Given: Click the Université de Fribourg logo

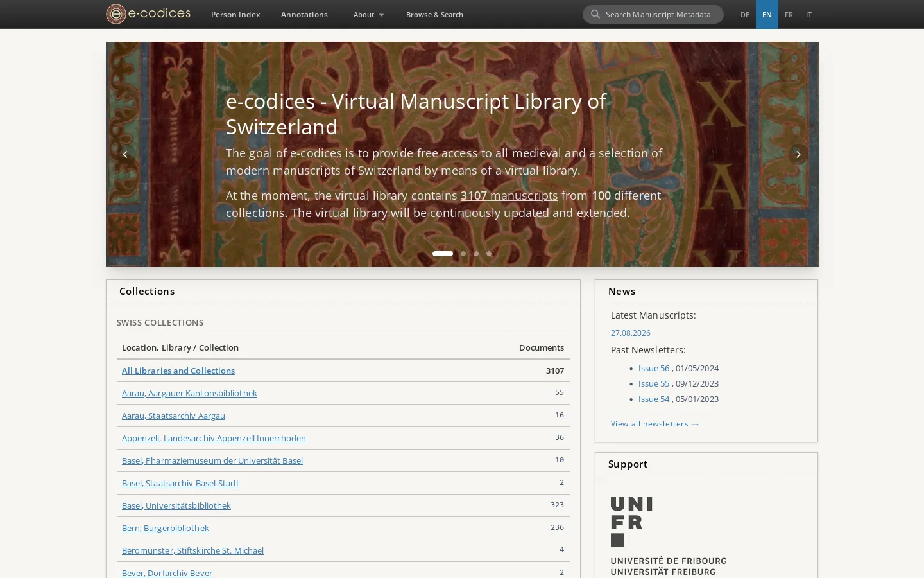Looking at the screenshot, I should tap(669, 536).
